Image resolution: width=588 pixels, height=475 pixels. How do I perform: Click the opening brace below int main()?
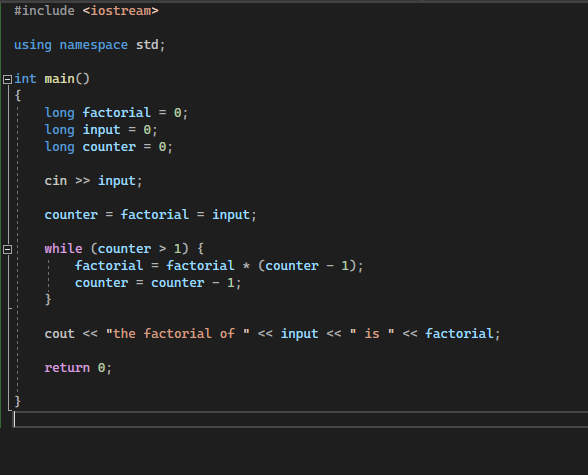[18, 96]
